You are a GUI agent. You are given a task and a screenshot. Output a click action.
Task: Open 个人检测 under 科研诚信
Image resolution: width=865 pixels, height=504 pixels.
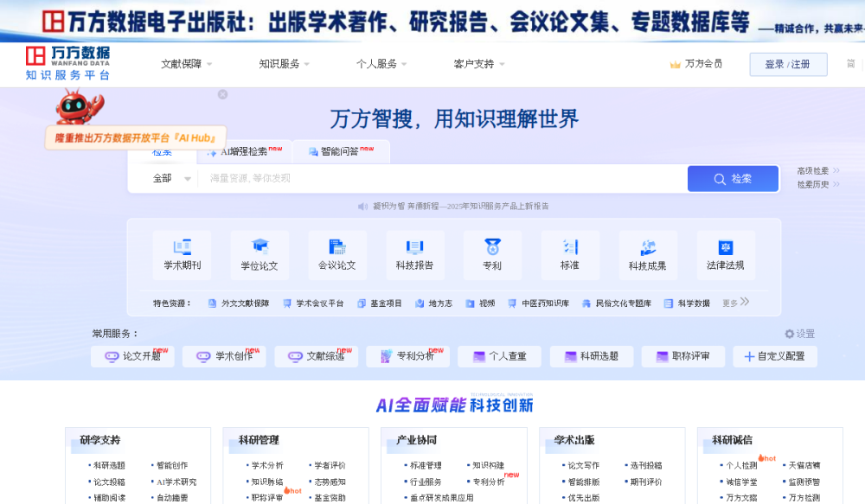[x=741, y=465]
